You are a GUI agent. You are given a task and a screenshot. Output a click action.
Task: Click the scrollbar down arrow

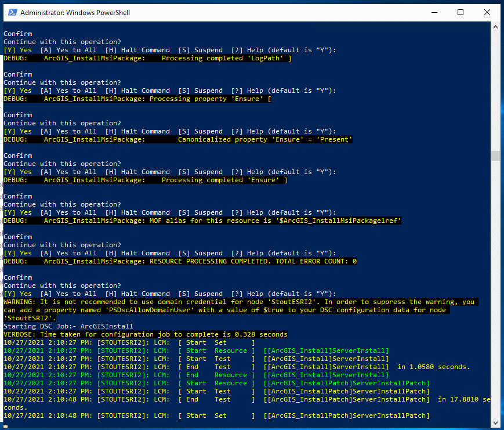495,421
